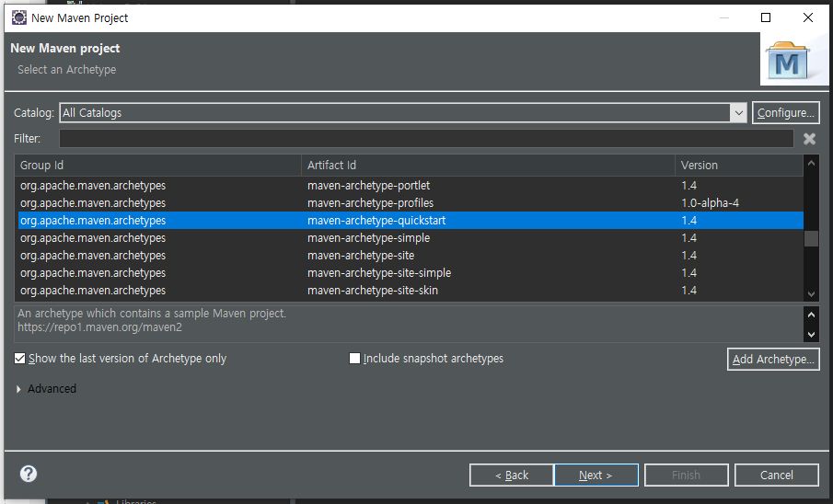The width and height of the screenshot is (833, 504).
Task: Proceed with the Next > button
Action: 596,475
